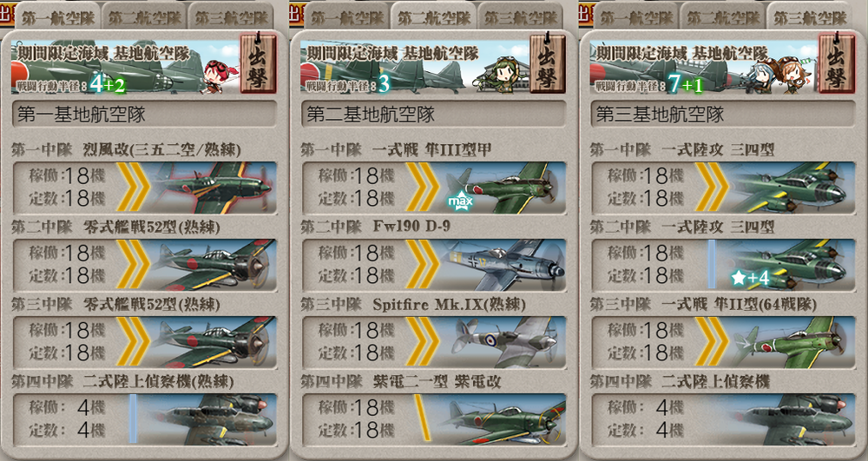Viewport: 868px width, 461px height.
Task: Select the ★+4 一式陸攻 三四型 aircraft
Action: click(792, 265)
